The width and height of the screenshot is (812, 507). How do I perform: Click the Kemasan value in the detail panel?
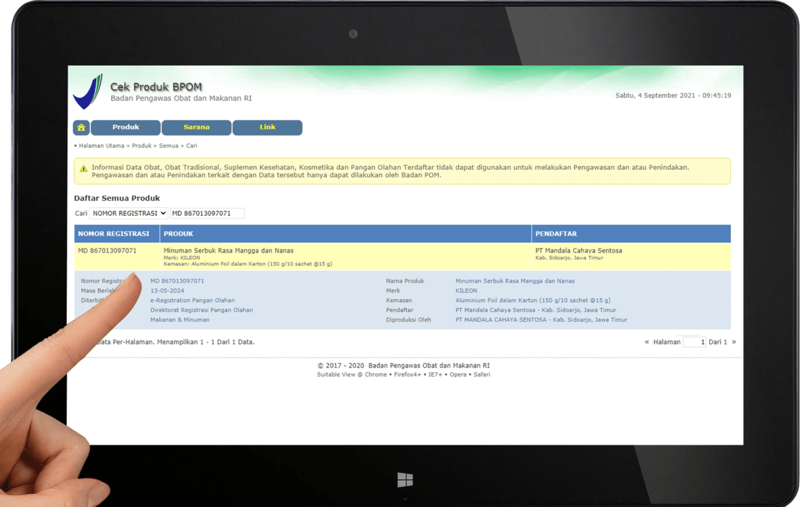pyautogui.click(x=533, y=300)
